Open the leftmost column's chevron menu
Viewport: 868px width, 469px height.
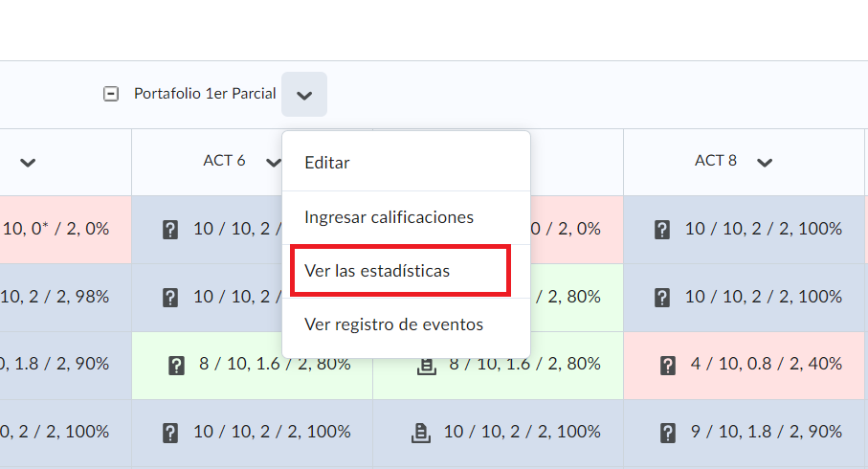click(29, 162)
